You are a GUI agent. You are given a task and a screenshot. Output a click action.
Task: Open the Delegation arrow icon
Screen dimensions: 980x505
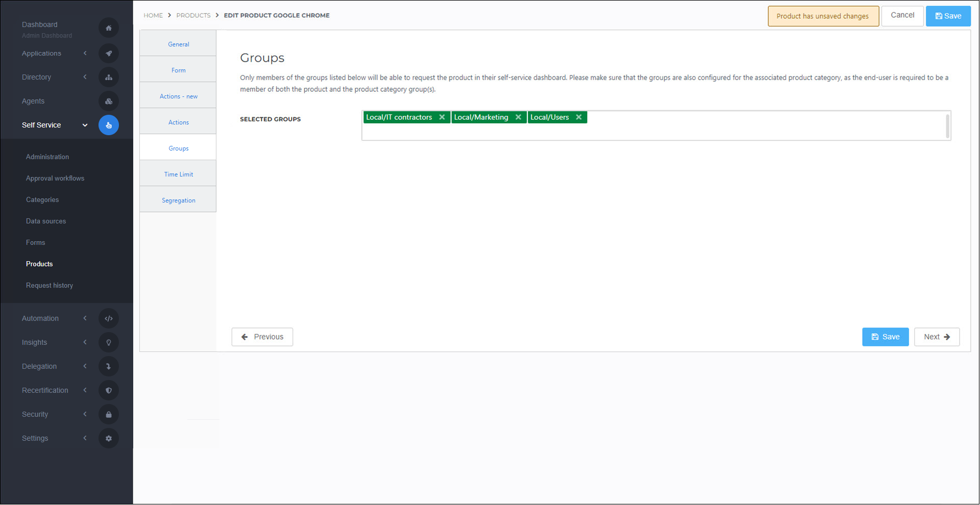click(109, 366)
